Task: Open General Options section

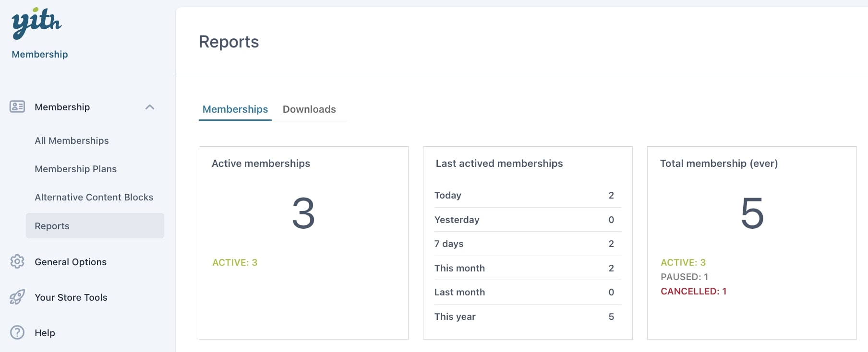Action: pos(71,262)
